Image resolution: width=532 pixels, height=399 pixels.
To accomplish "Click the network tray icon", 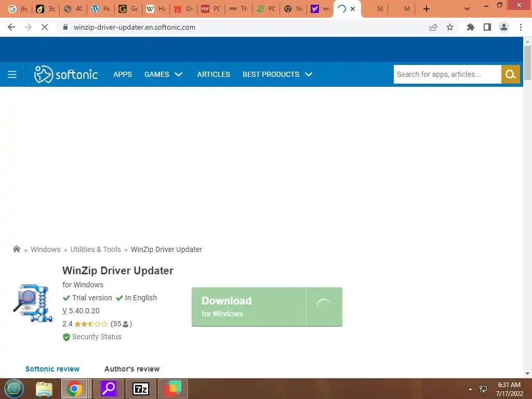I will [x=483, y=389].
